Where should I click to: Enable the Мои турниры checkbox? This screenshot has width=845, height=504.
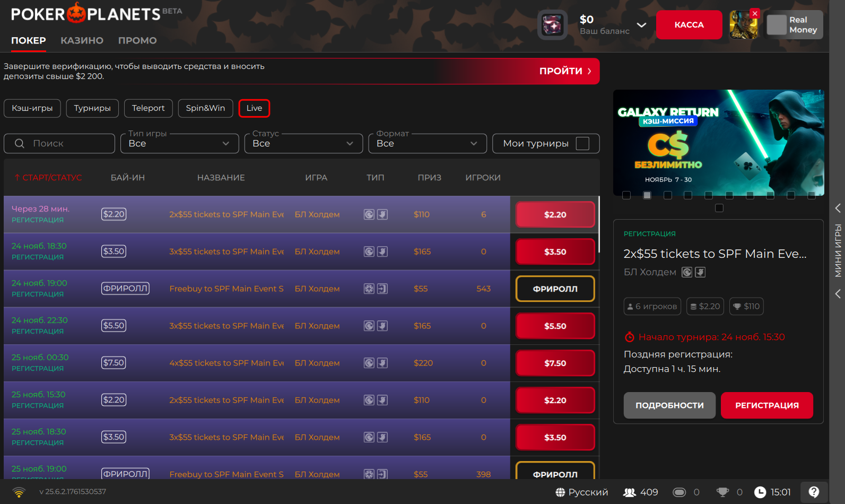click(x=582, y=143)
